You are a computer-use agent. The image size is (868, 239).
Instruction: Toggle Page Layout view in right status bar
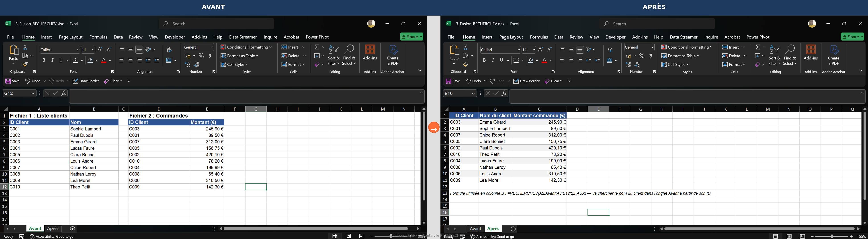click(x=789, y=236)
